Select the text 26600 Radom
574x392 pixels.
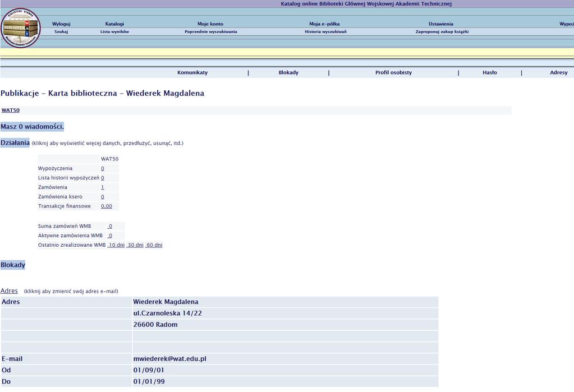pyautogui.click(x=155, y=325)
